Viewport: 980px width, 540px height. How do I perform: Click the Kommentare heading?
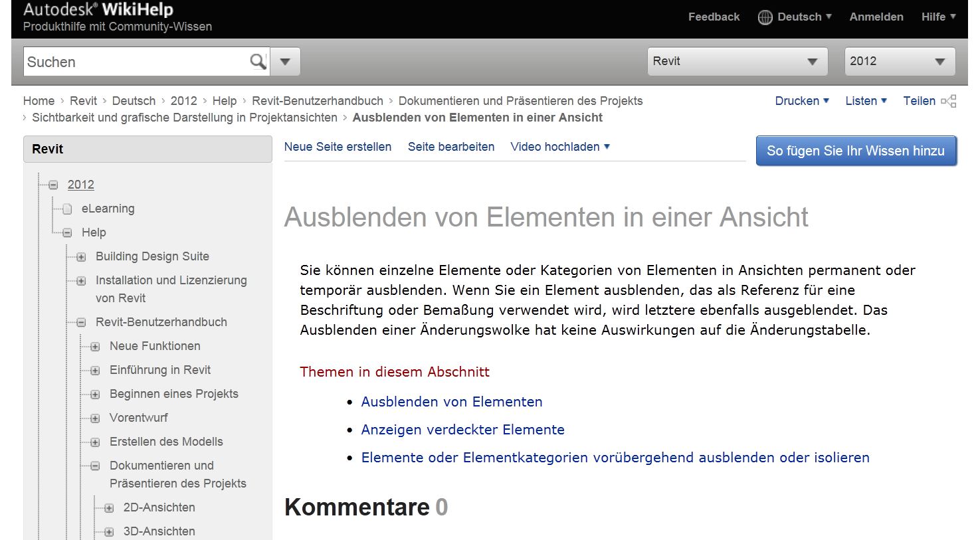366,507
